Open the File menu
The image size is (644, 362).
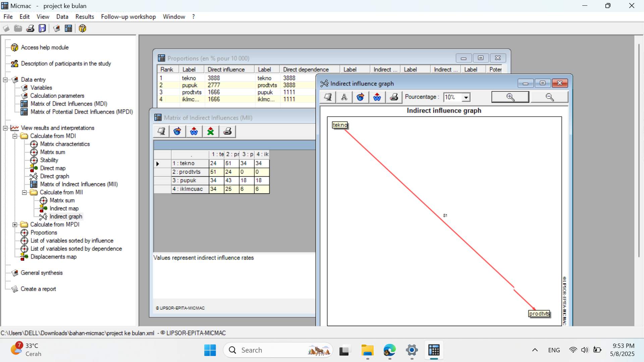pos(8,17)
